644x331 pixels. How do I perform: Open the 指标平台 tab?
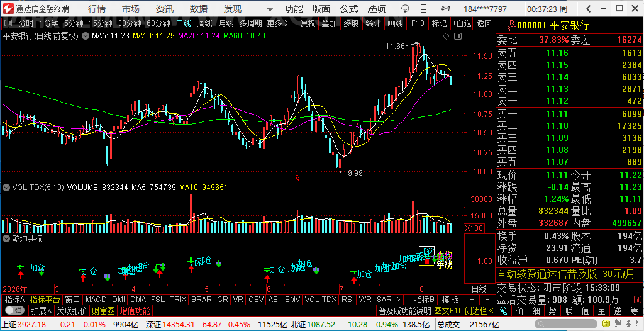point(45,300)
